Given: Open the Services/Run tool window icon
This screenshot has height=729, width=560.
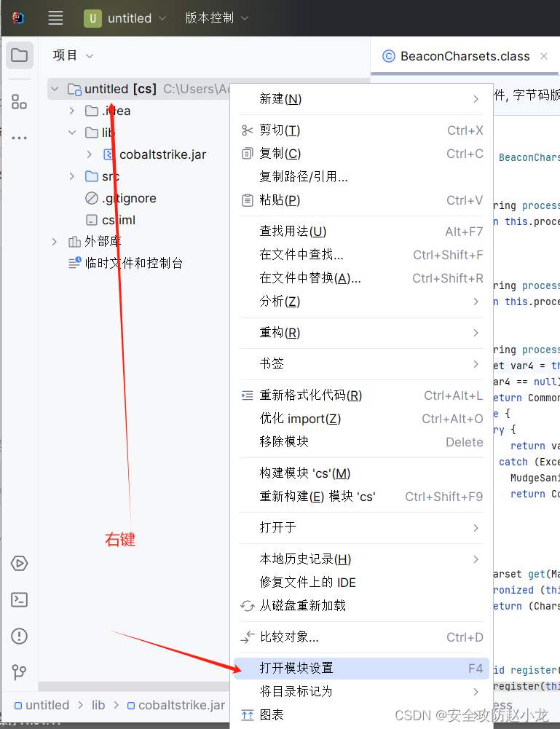Looking at the screenshot, I should pyautogui.click(x=19, y=564).
